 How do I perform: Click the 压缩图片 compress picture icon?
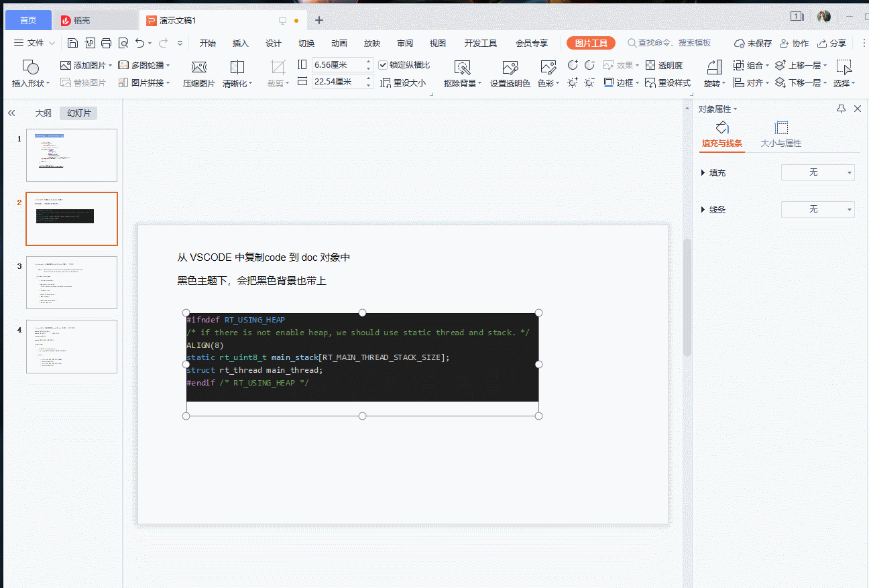click(x=199, y=68)
